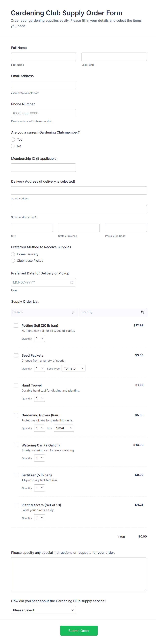The width and height of the screenshot is (156, 644).
Task: Click the Postal / Zip Code field
Action: point(125,228)
